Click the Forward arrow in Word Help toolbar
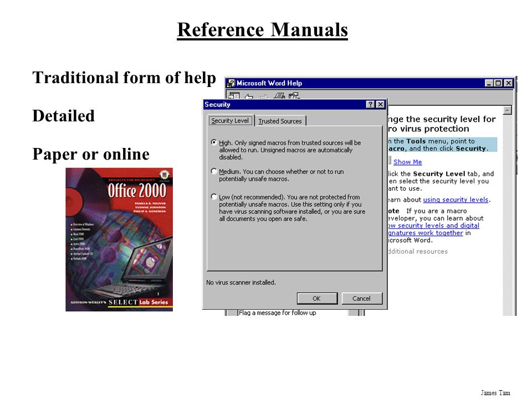This screenshot has height=399, width=532. 264,96
